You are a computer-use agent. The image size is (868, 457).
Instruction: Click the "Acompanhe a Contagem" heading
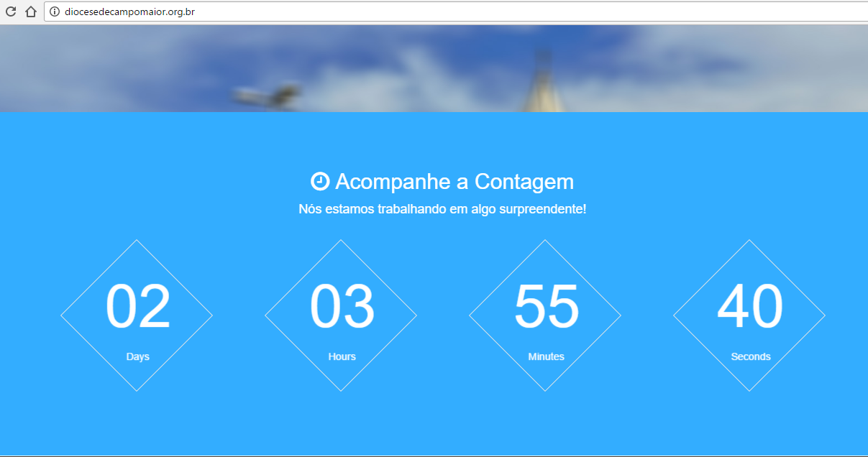tap(454, 182)
